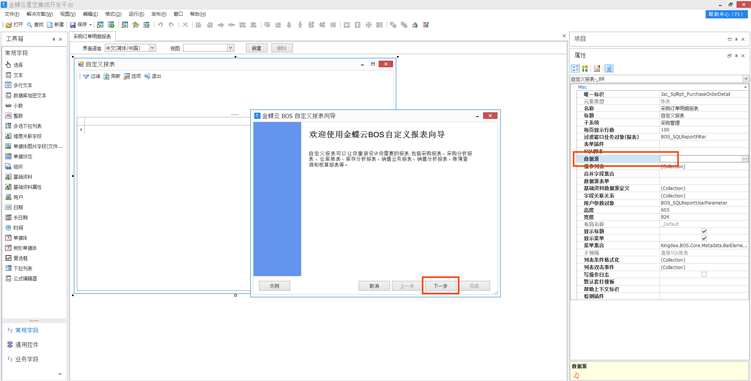Toggle the 显示标题 checkbox in properties
This screenshot has height=381, width=751.
(704, 231)
